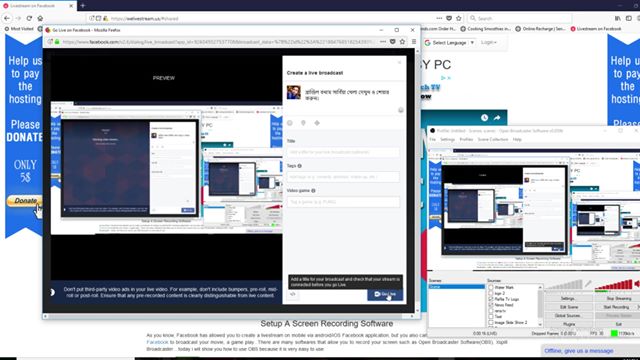
Task: Reload the page in the main browser
Action: click(29, 18)
